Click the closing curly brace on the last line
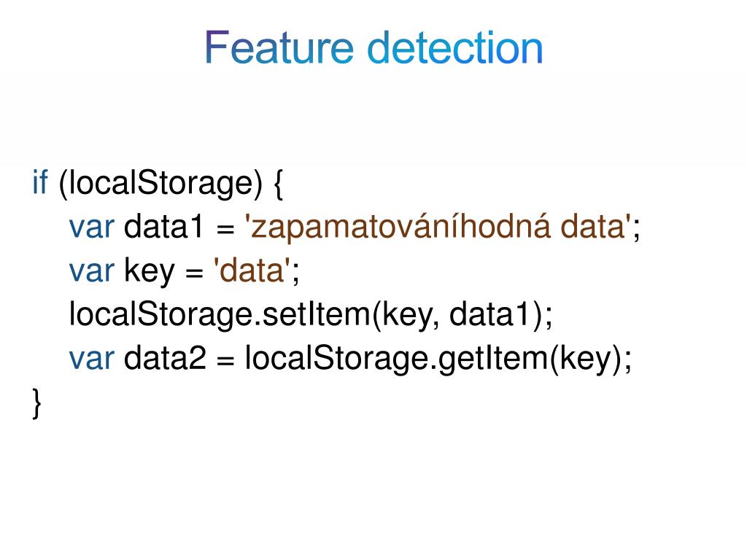 36,403
